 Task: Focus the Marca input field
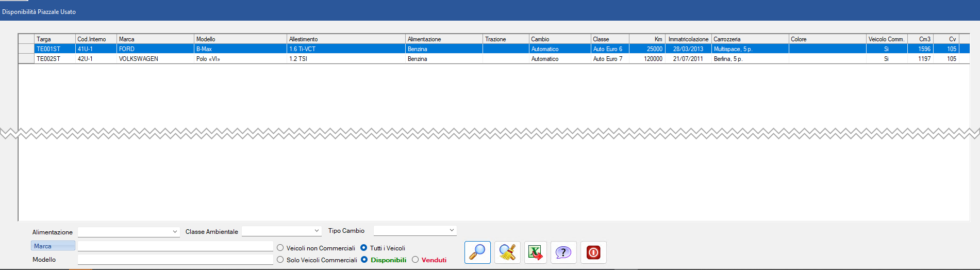(x=175, y=246)
